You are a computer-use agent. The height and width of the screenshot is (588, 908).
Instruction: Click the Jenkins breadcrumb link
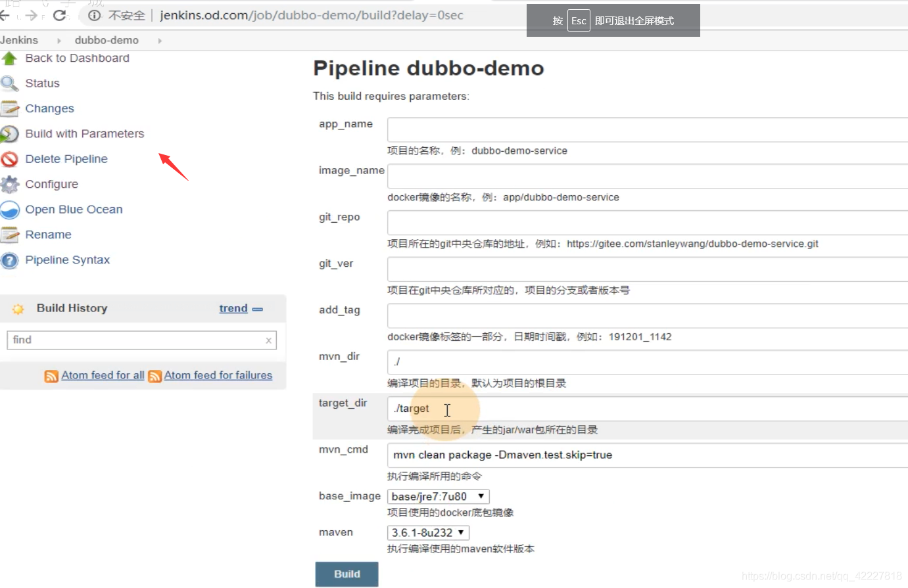click(x=19, y=41)
